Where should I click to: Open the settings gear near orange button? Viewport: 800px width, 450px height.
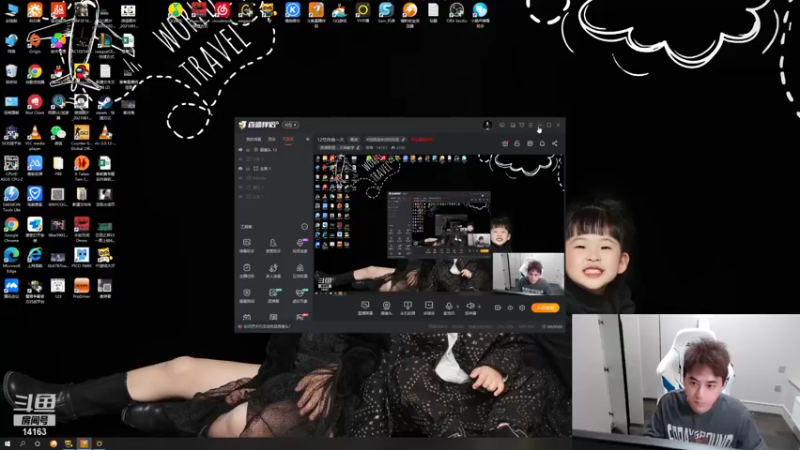point(522,308)
